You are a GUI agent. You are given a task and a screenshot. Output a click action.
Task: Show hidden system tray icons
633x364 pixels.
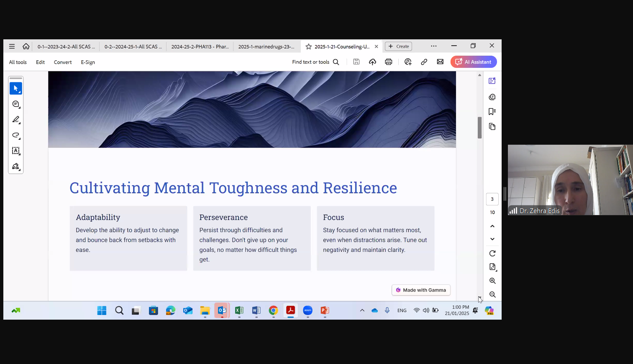pos(362,310)
